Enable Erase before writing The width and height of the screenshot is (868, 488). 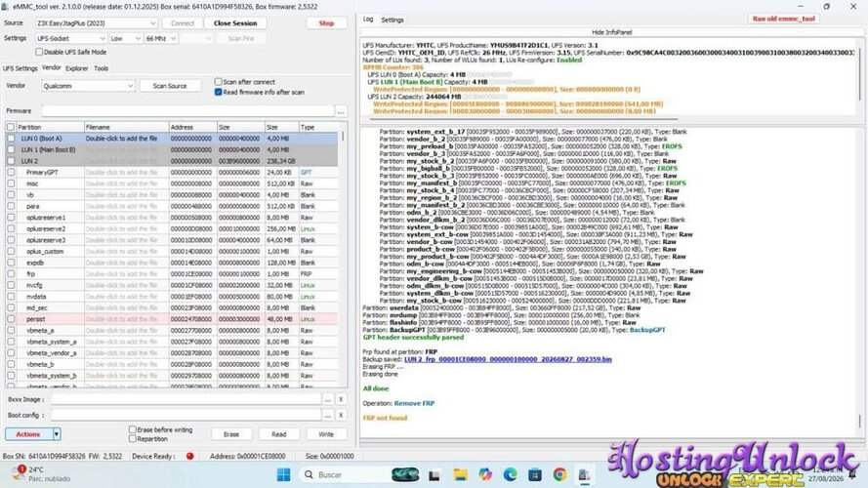pyautogui.click(x=133, y=429)
